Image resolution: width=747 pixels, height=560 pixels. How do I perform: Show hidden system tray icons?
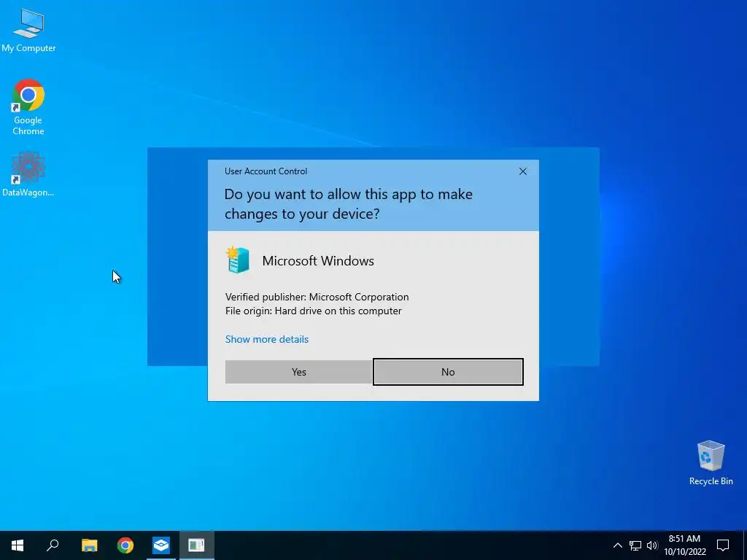click(617, 545)
